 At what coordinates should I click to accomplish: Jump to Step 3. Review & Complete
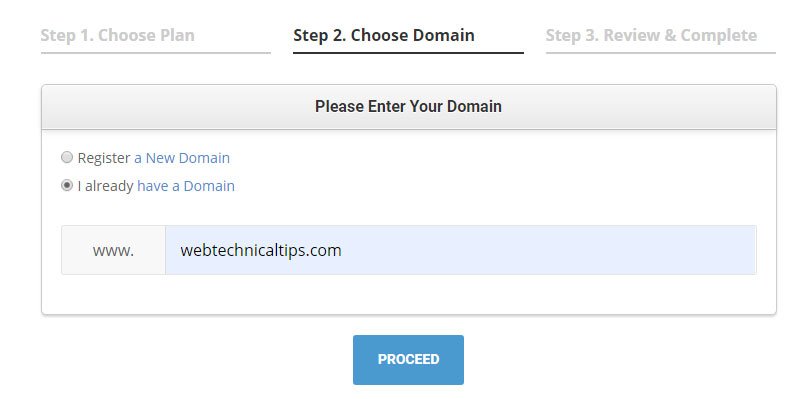(652, 35)
